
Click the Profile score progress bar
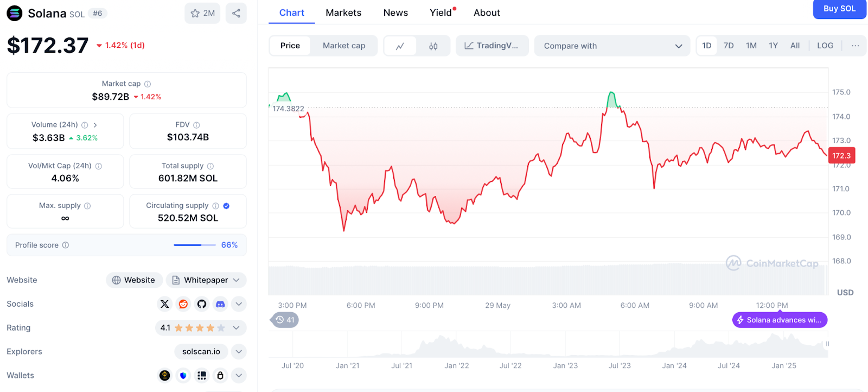coord(195,245)
